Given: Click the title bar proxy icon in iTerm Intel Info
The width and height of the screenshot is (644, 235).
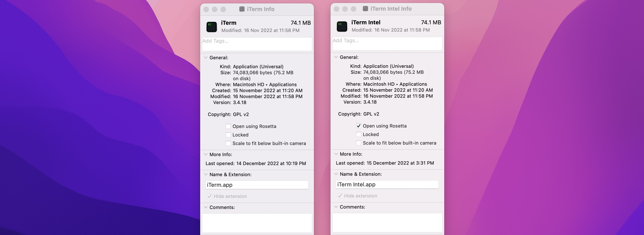Looking at the screenshot, I should 365,9.
